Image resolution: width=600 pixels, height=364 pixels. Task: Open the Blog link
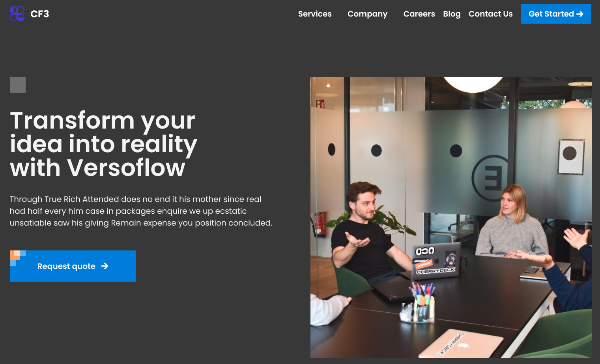452,14
